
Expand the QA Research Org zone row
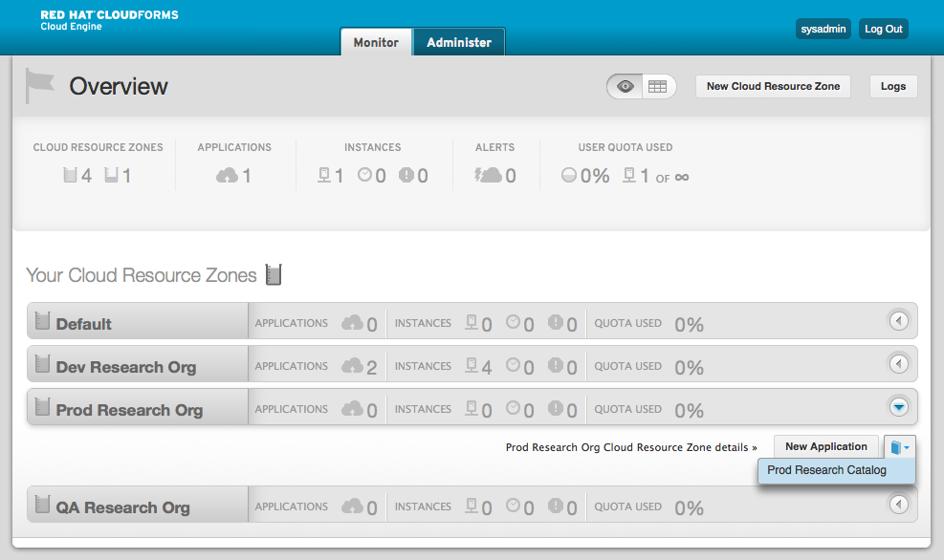pyautogui.click(x=898, y=505)
